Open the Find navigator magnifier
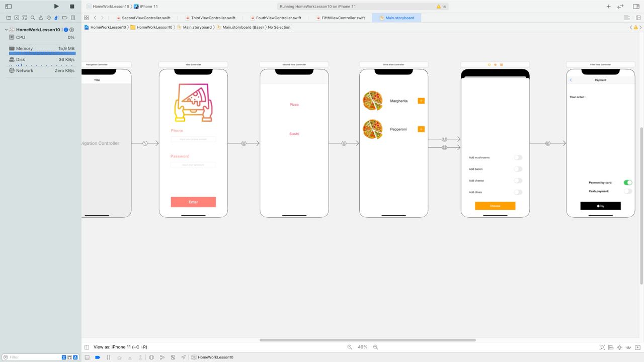This screenshot has width=644, height=362. (x=33, y=18)
